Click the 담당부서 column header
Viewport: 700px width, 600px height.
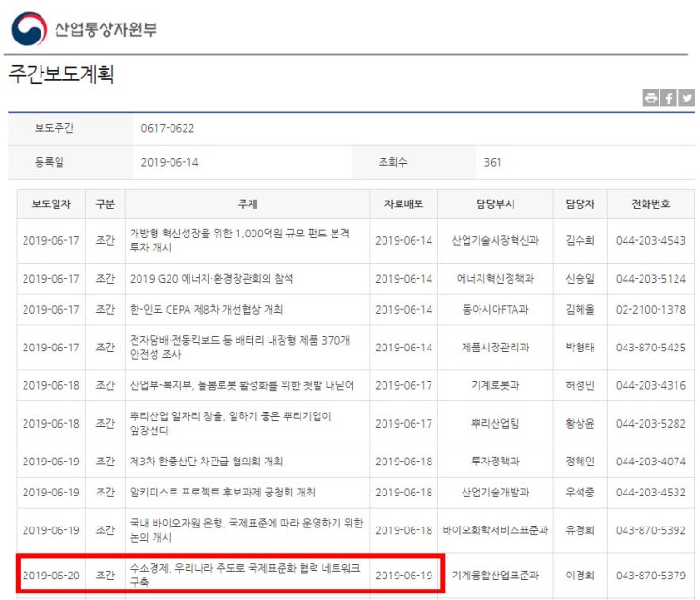coord(496,204)
